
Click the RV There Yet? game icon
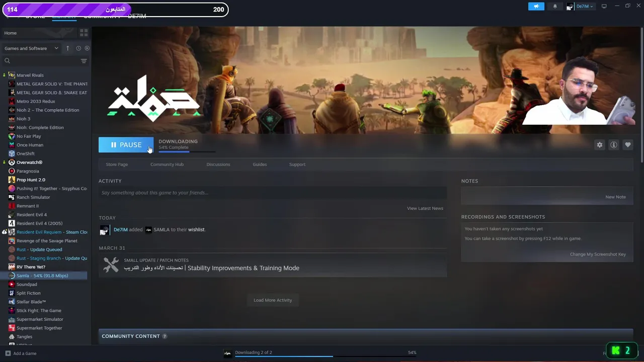(x=12, y=267)
